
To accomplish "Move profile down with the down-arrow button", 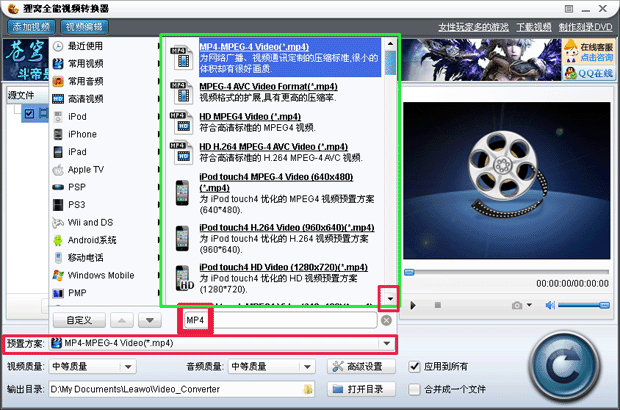I will (x=150, y=320).
